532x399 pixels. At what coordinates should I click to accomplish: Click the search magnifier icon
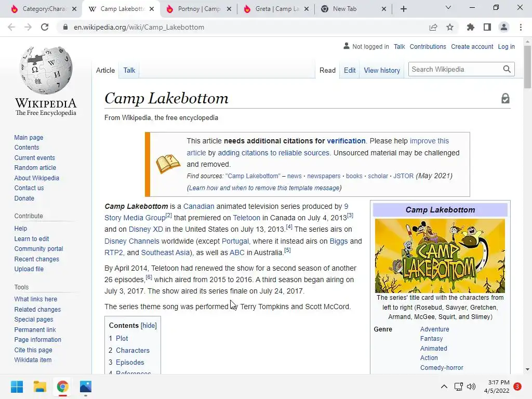[x=507, y=69]
